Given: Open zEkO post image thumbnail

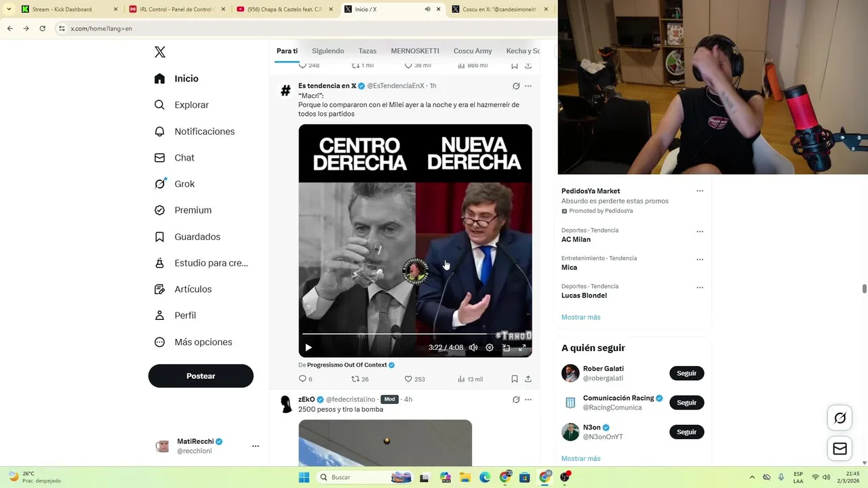Looking at the screenshot, I should [385, 443].
